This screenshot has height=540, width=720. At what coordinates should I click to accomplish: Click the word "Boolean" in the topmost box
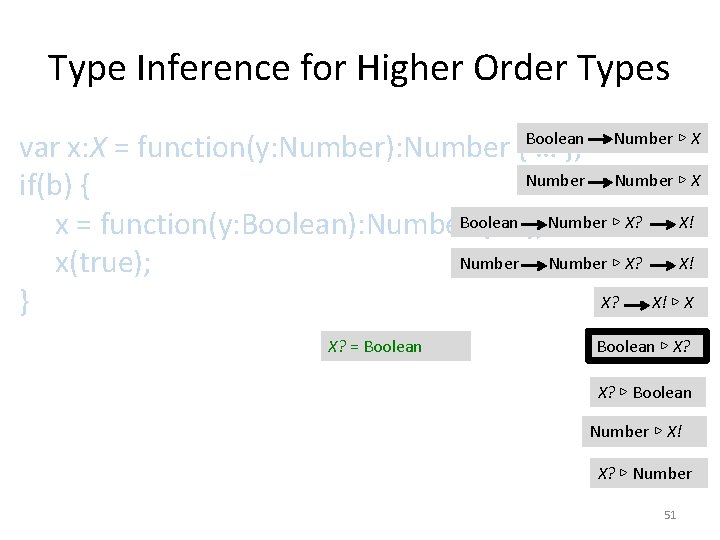point(555,139)
